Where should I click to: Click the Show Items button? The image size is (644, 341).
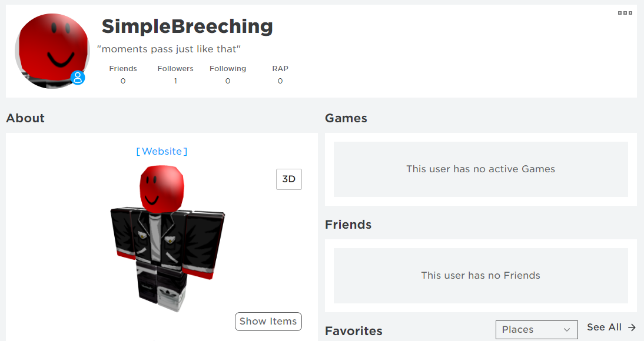268,321
